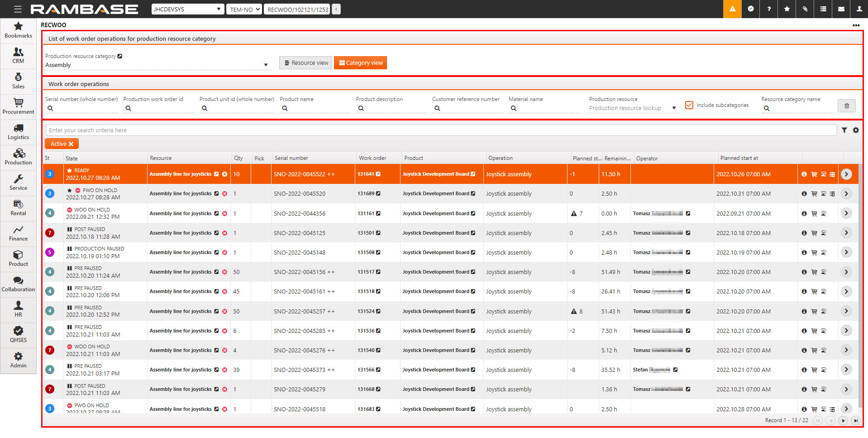Open work order 131689 link

pos(366,194)
